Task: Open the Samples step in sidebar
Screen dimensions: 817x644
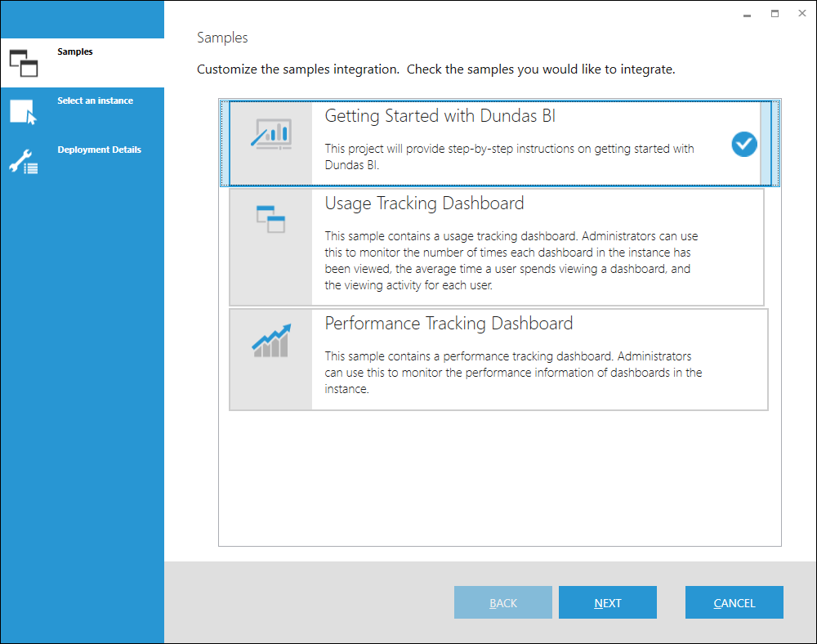Action: point(83,63)
